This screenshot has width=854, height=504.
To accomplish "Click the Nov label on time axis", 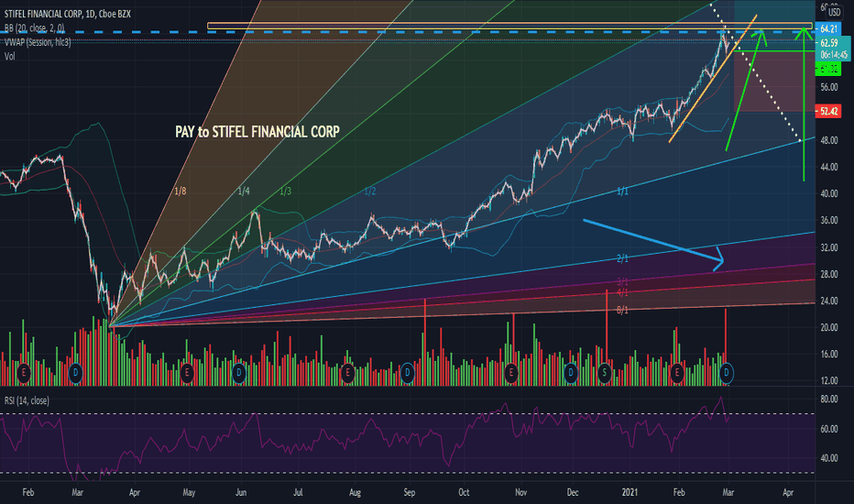I will (x=520, y=493).
